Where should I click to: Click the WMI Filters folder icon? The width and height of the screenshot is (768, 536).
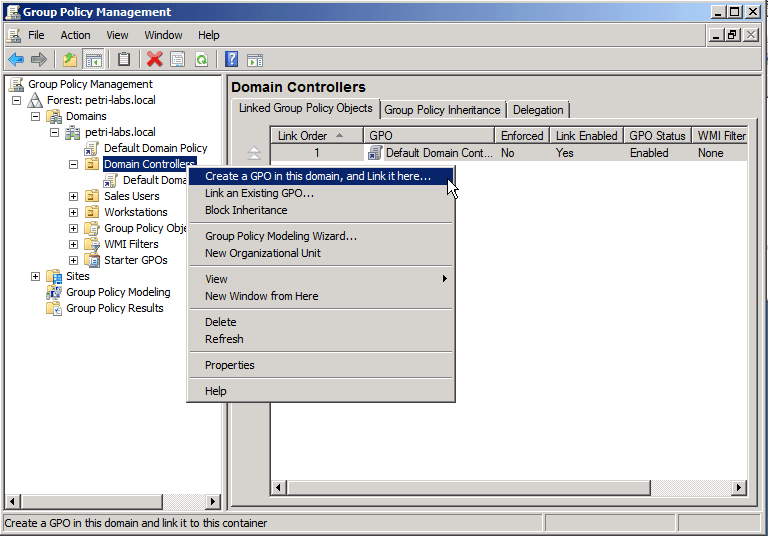click(x=92, y=244)
